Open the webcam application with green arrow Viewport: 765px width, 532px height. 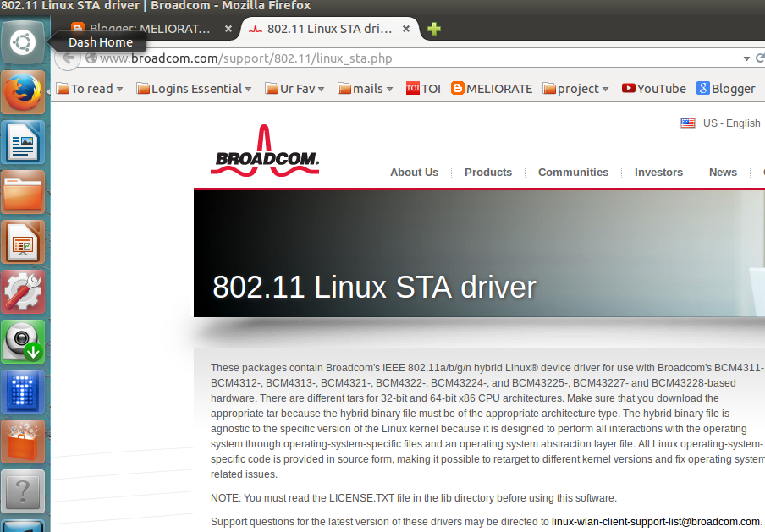click(23, 342)
